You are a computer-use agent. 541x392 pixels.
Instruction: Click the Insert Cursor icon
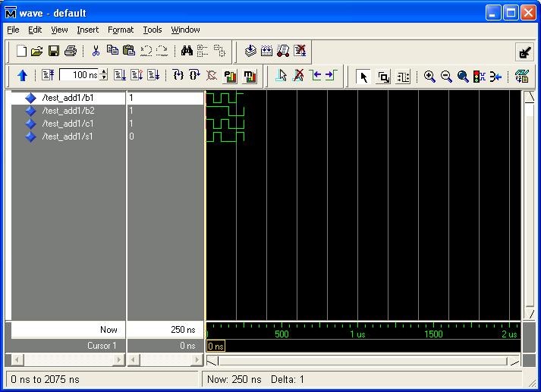click(x=282, y=75)
